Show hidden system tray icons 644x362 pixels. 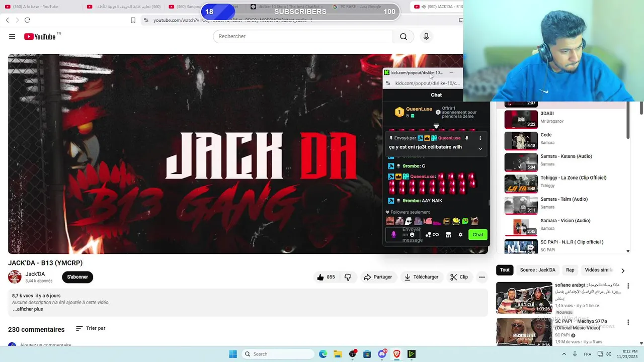(564, 354)
